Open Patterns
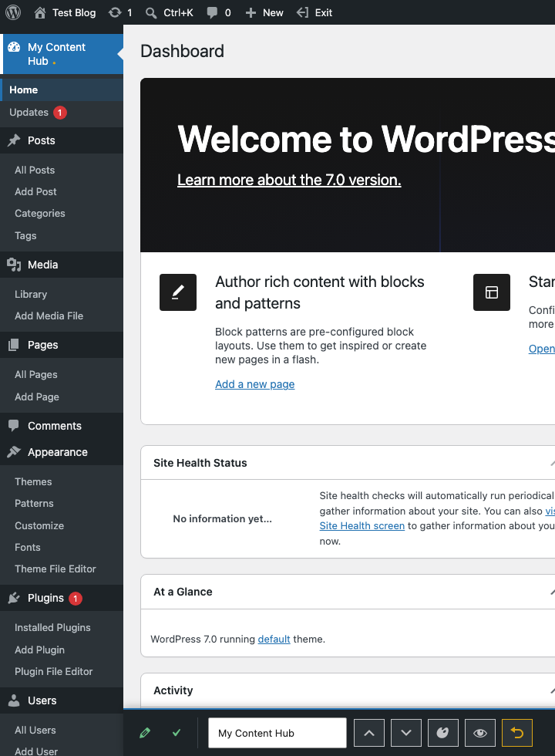The image size is (555, 756). (x=34, y=503)
